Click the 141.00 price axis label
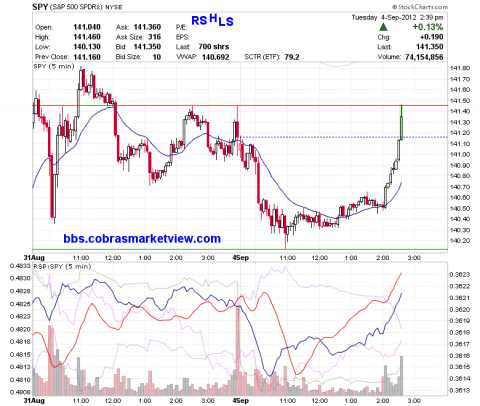480x406 pixels. 460,155
